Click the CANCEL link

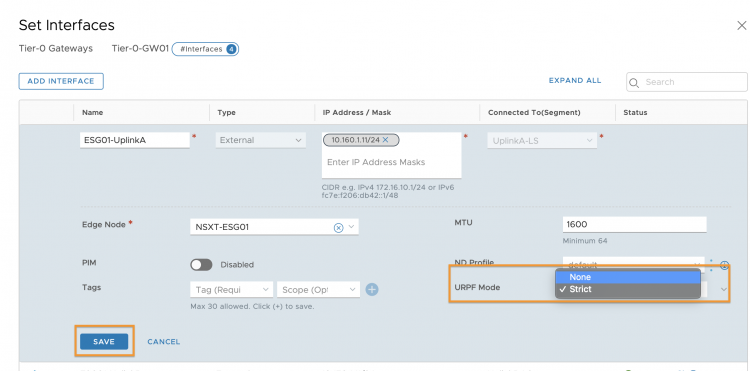(x=164, y=341)
